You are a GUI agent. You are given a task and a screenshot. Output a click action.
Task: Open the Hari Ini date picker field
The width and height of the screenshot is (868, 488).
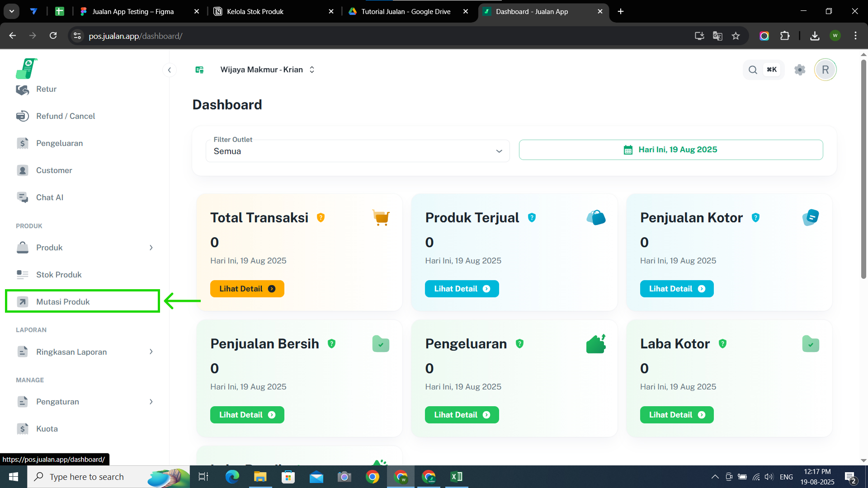pyautogui.click(x=670, y=150)
